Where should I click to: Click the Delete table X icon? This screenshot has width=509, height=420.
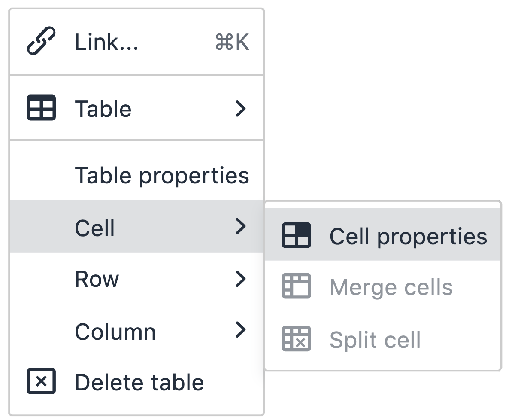(x=41, y=381)
